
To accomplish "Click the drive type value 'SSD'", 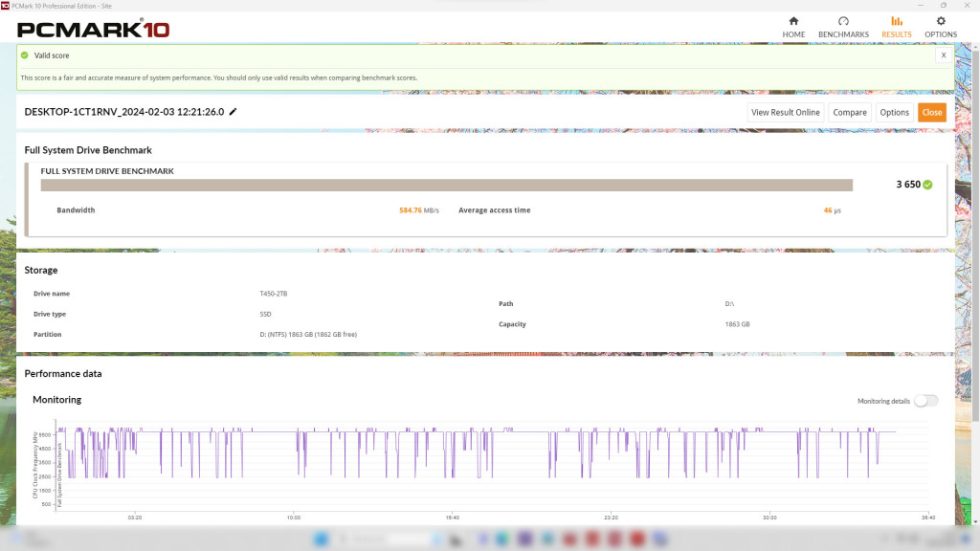I will point(266,314).
